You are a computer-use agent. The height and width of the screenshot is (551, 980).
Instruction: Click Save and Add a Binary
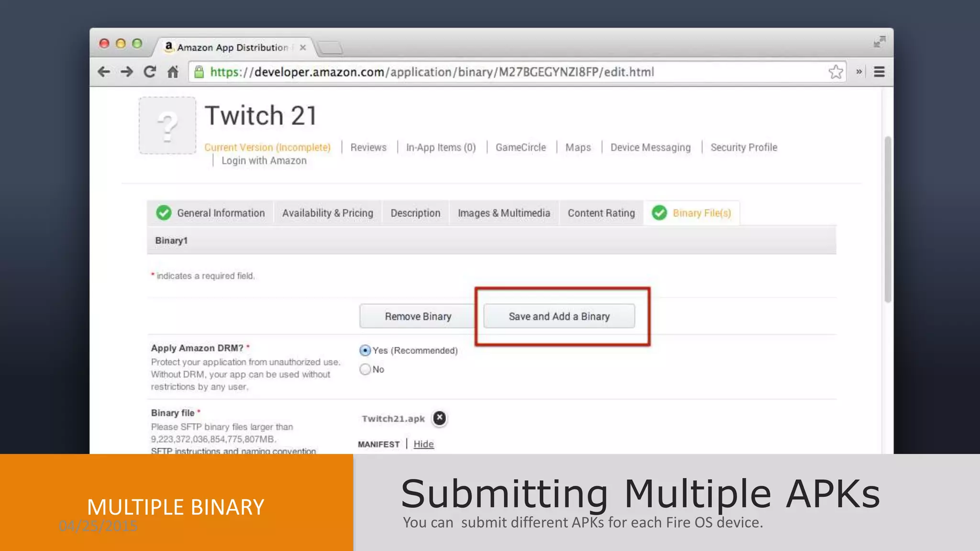559,316
